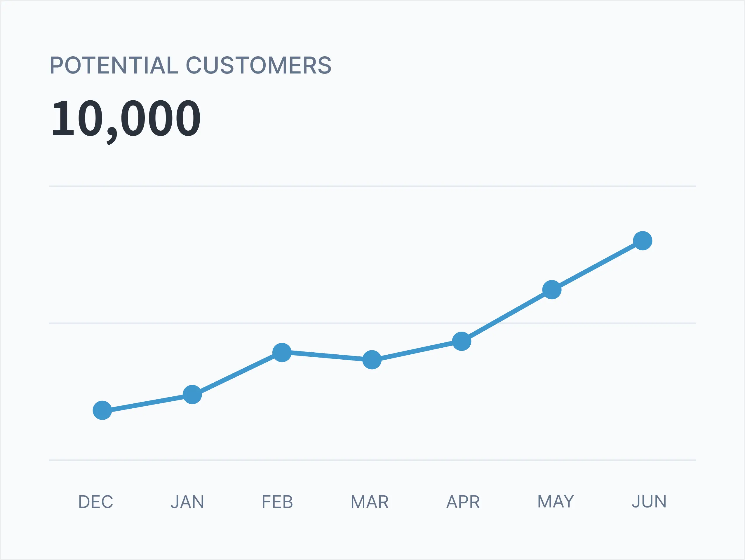Image resolution: width=745 pixels, height=560 pixels.
Task: Click the POTENTIAL CUSTOMERS heading
Action: 191,65
